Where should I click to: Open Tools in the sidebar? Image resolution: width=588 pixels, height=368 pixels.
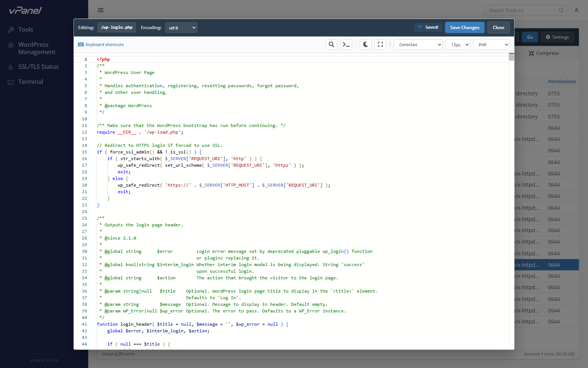point(26,29)
